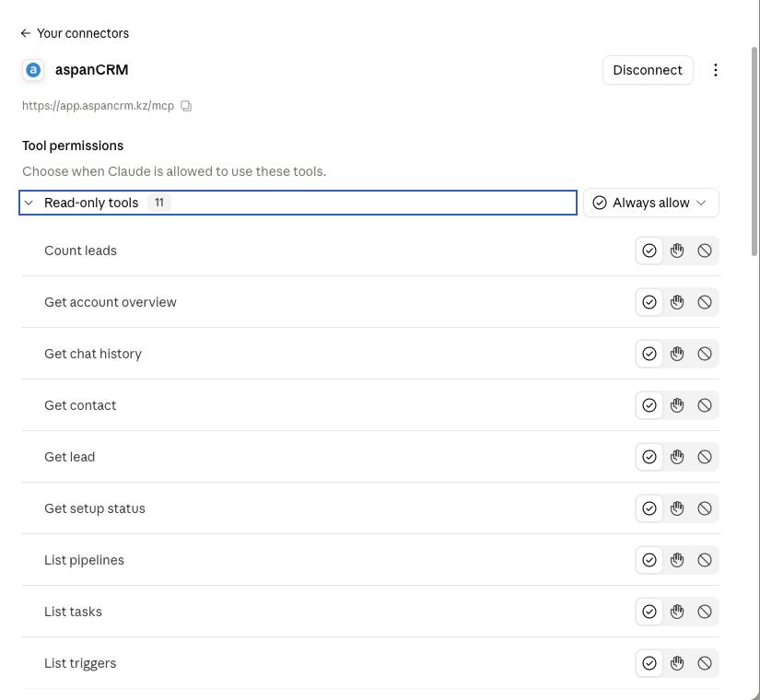Viewport: 760px width, 700px height.
Task: Set Count leads to needs approval
Action: click(x=677, y=251)
